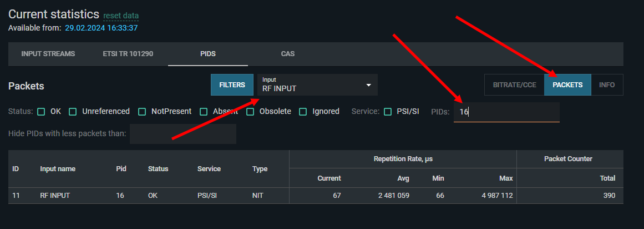Tick the Absent status checkbox
The image size is (644, 229).
[x=204, y=112]
